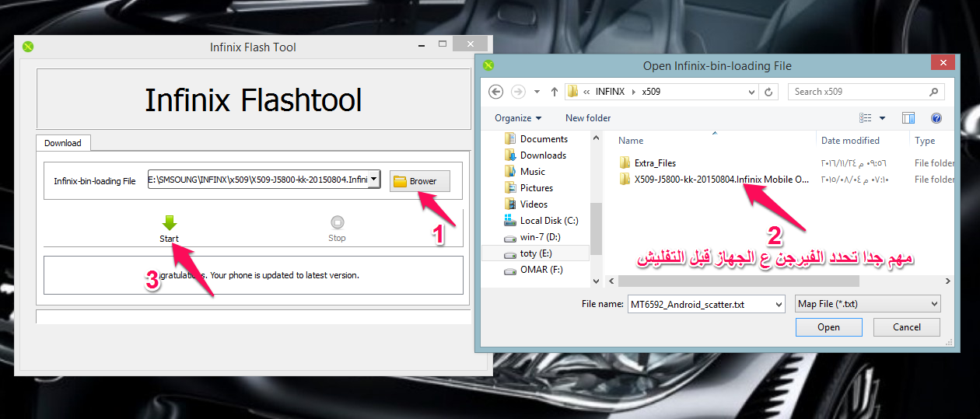980x419 pixels.
Task: Click the green Start download arrow icon
Action: click(x=170, y=223)
